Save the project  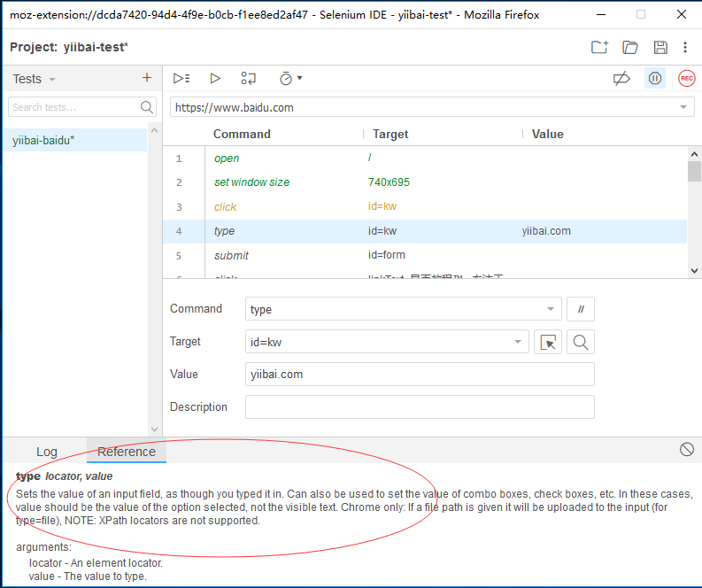tap(660, 47)
